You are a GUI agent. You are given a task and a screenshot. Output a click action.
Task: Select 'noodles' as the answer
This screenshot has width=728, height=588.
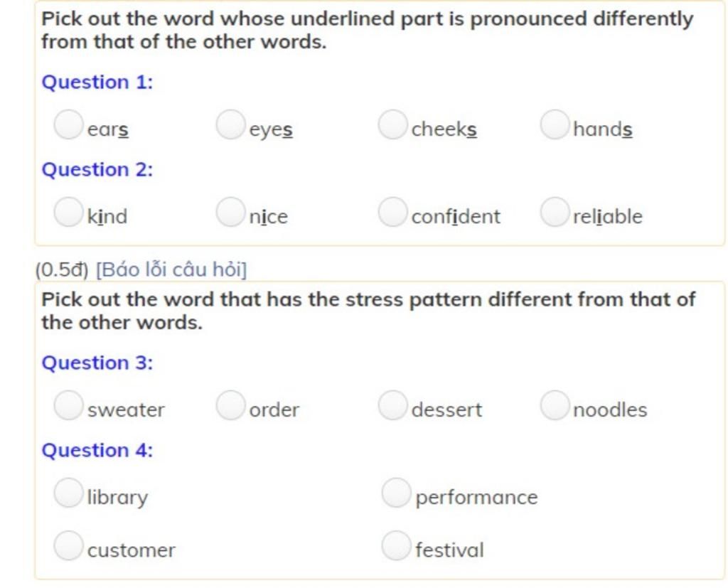555,405
